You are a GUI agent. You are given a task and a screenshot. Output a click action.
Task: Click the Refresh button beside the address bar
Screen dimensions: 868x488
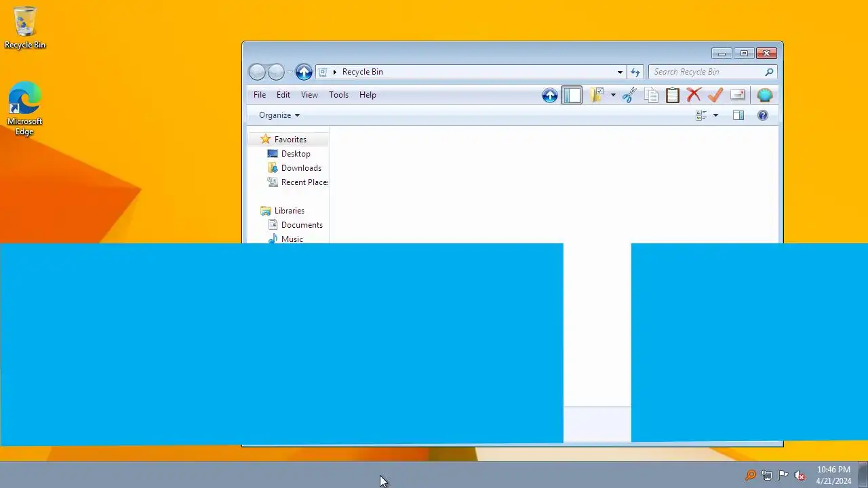click(x=635, y=72)
